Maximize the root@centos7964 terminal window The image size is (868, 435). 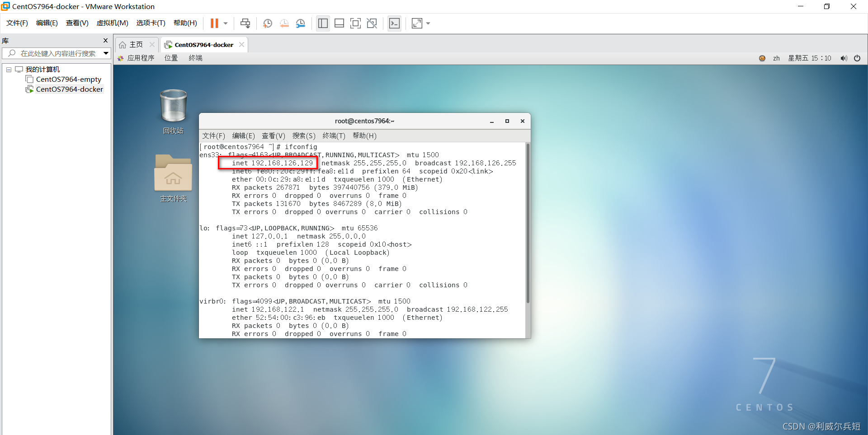pos(507,121)
